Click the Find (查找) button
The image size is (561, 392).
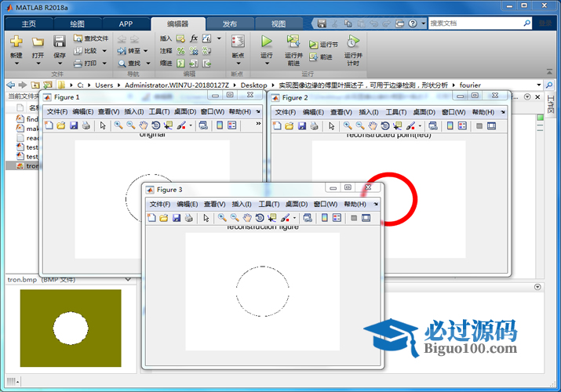(129, 64)
